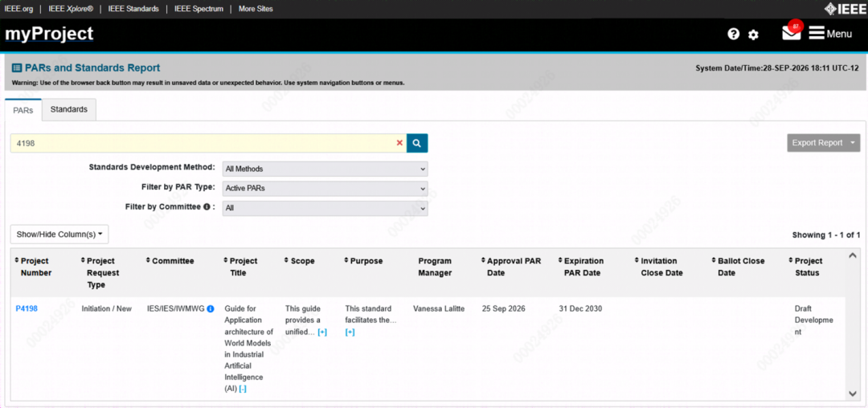868x408 pixels.
Task: Open More Sites menu
Action: click(x=256, y=9)
